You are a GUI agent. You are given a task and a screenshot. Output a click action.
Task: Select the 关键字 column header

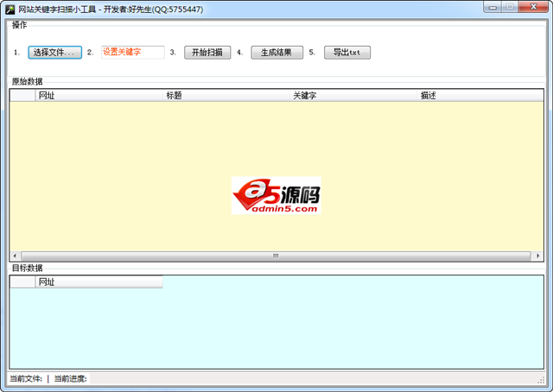coord(353,96)
